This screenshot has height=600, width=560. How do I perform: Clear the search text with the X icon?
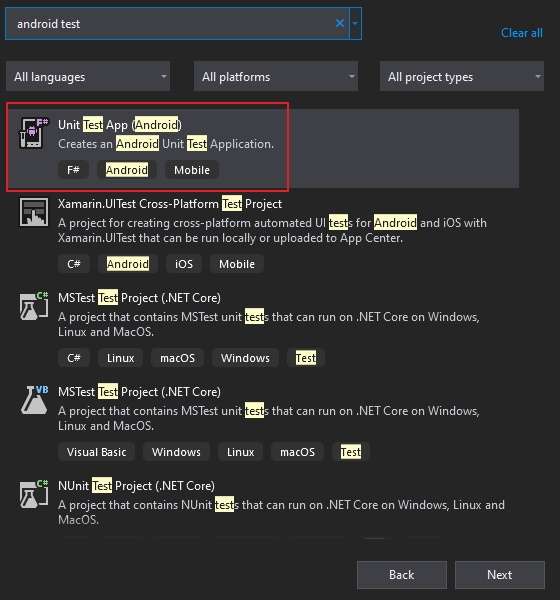340,23
